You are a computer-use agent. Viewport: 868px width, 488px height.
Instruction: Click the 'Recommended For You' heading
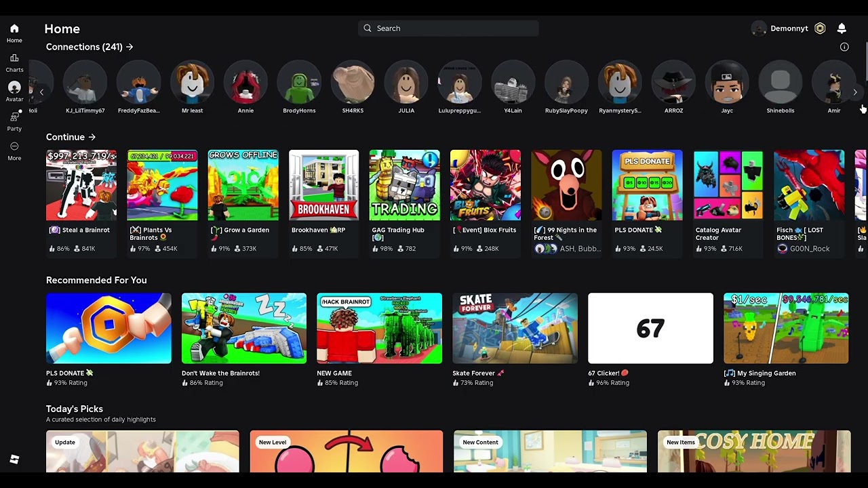[x=96, y=280]
